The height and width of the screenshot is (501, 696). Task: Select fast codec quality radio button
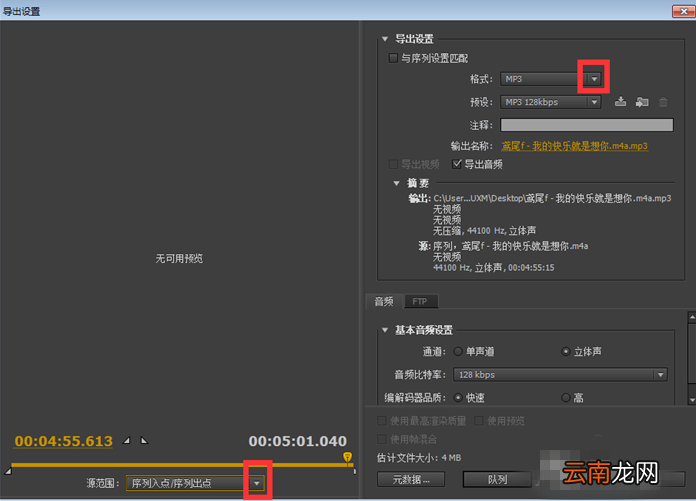458,398
